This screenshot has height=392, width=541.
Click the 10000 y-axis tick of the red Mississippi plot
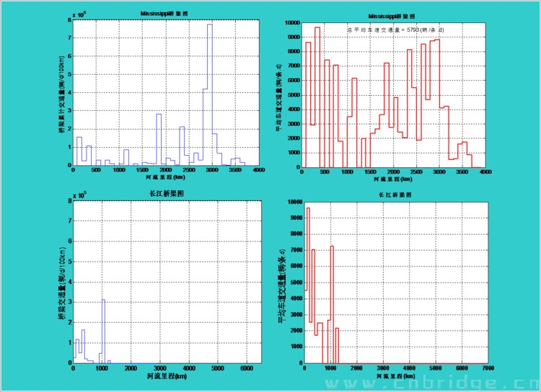tap(292, 23)
